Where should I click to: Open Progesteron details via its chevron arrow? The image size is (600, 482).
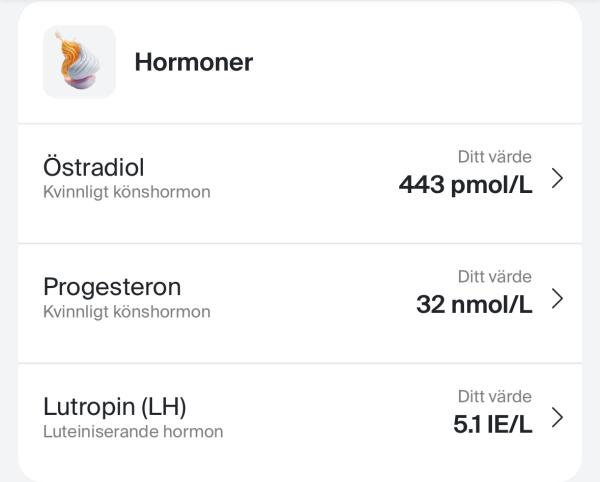(557, 298)
